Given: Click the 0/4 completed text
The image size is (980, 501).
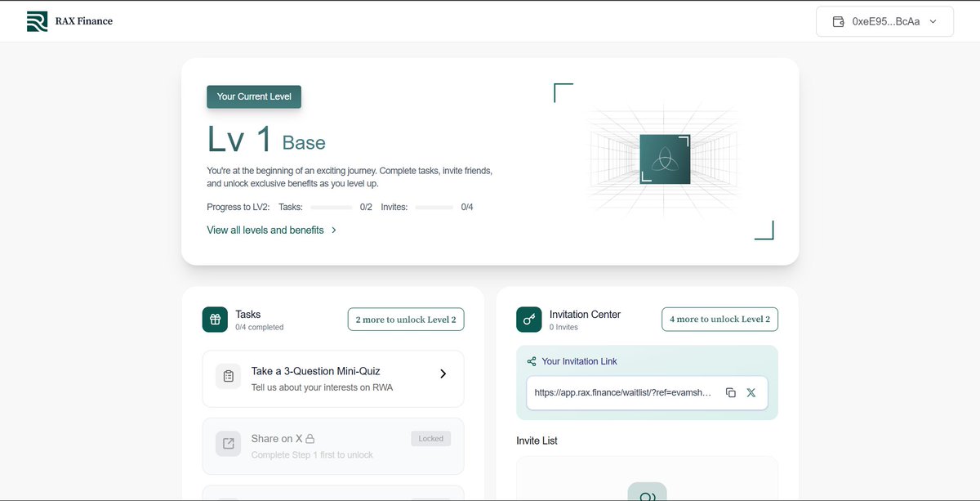Looking at the screenshot, I should (x=260, y=327).
